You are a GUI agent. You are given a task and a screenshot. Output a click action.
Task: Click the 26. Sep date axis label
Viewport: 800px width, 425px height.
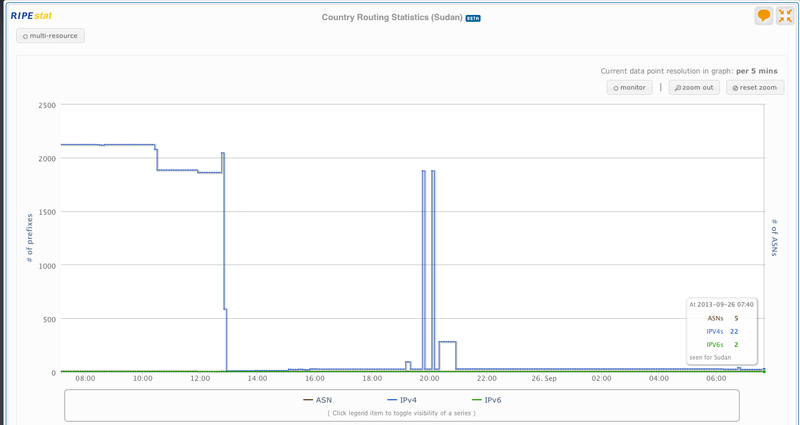pyautogui.click(x=544, y=379)
